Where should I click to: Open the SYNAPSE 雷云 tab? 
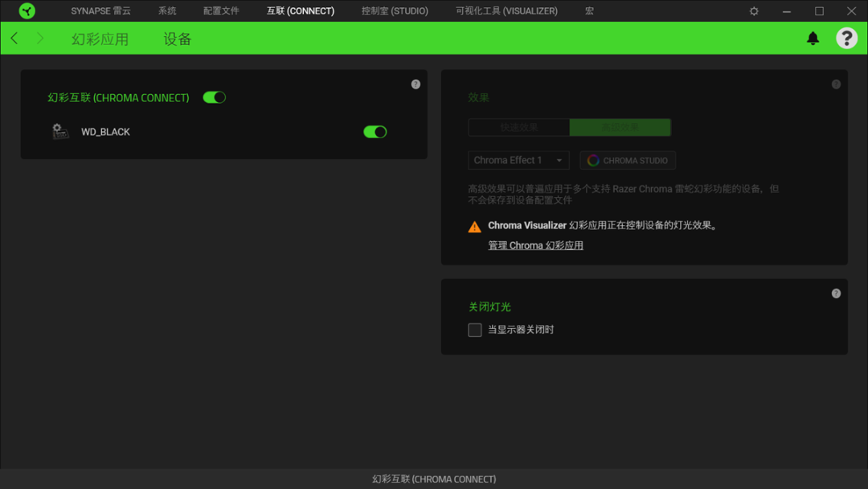pyautogui.click(x=100, y=11)
